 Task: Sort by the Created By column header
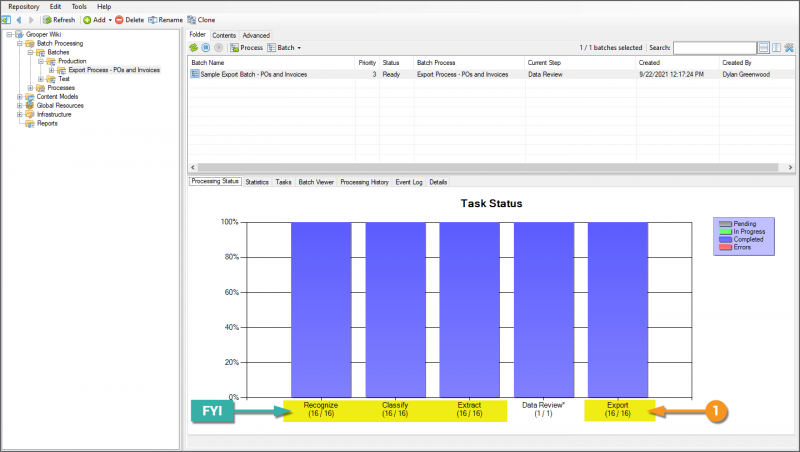757,63
